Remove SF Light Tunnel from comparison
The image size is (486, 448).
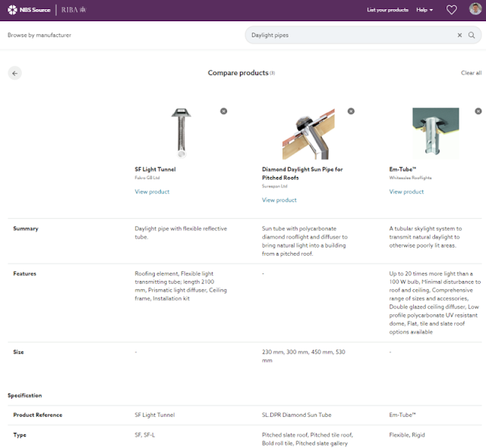pyautogui.click(x=223, y=111)
